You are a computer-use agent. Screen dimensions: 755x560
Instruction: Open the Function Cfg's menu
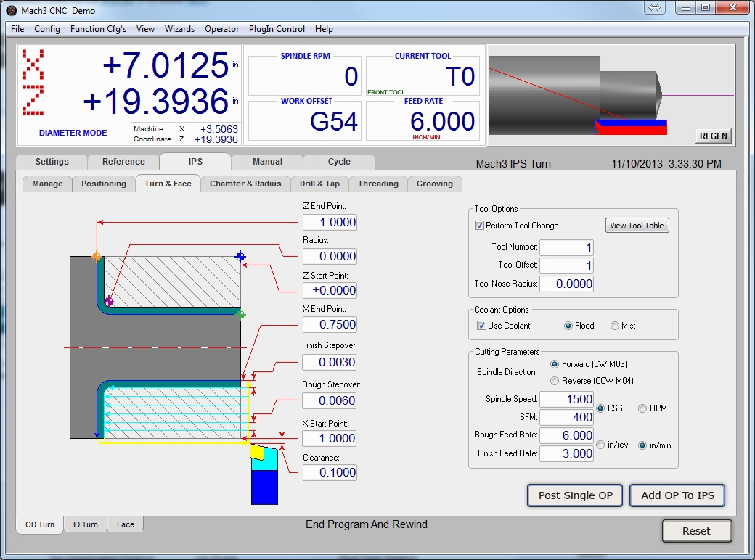point(98,29)
